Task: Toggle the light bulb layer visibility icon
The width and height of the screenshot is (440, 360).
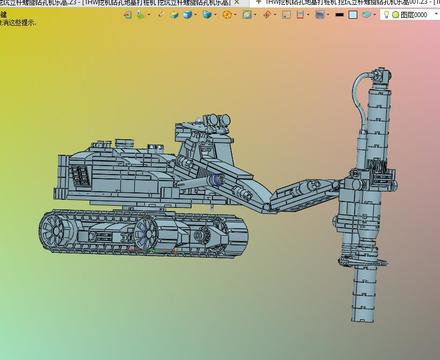Action: (x=386, y=15)
